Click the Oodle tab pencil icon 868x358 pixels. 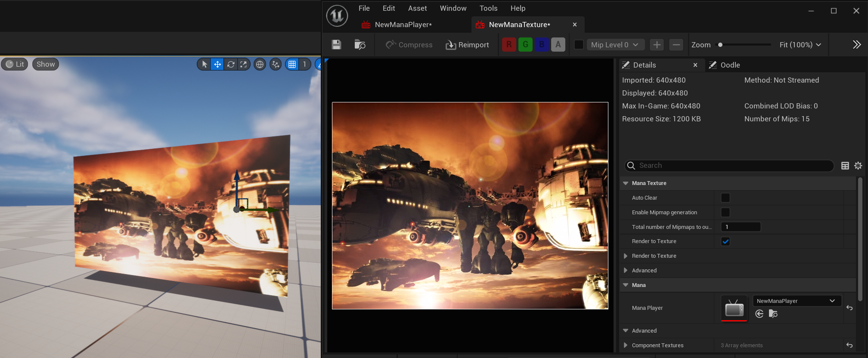tap(713, 65)
